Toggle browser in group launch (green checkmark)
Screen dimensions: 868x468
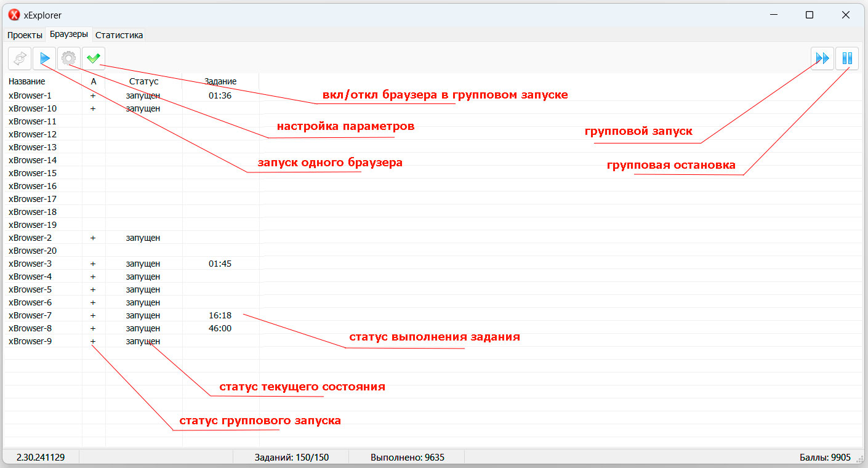point(94,58)
